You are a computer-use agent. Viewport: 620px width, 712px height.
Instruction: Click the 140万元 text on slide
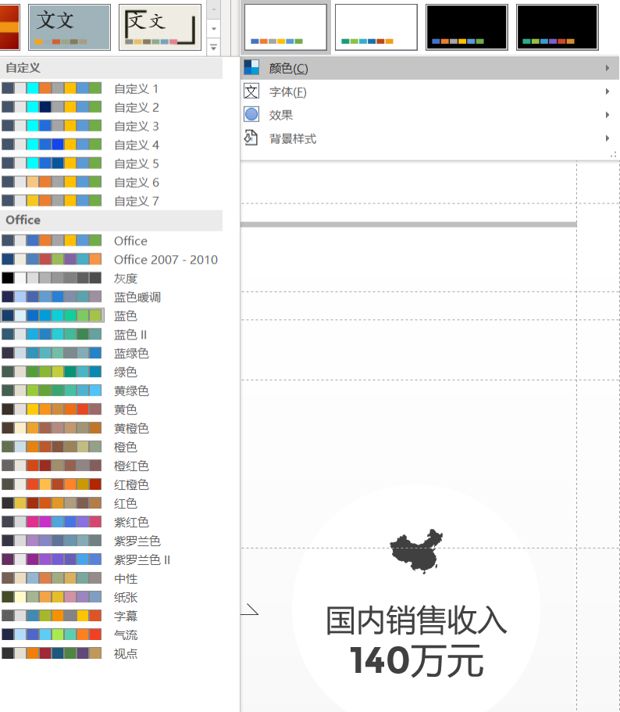417,661
